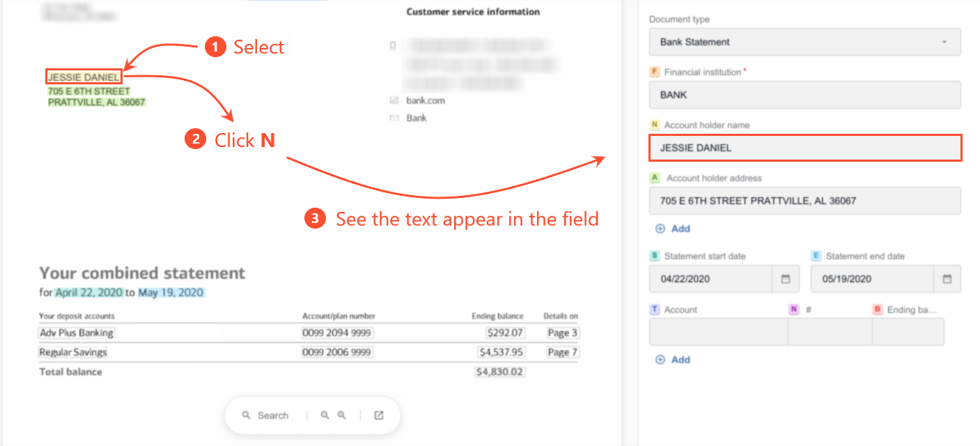980x446 pixels.
Task: Click the A badge for Account holder address
Action: pyautogui.click(x=654, y=178)
